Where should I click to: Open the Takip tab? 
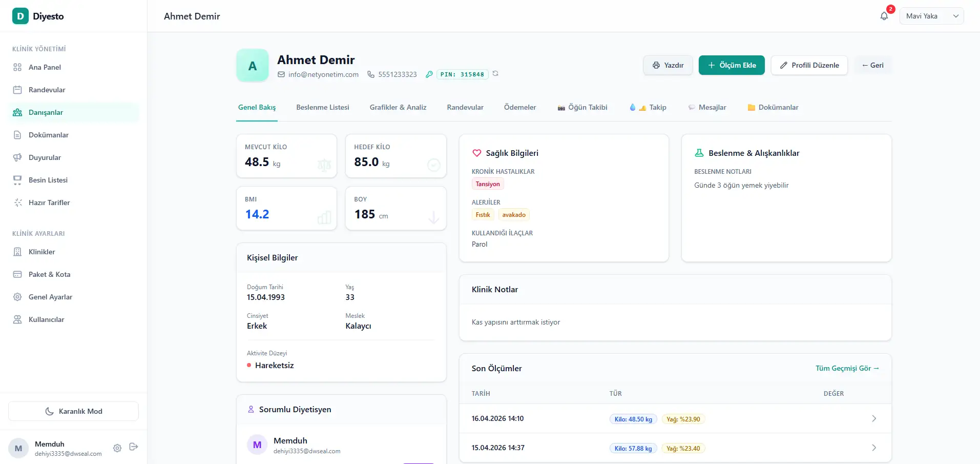point(648,107)
